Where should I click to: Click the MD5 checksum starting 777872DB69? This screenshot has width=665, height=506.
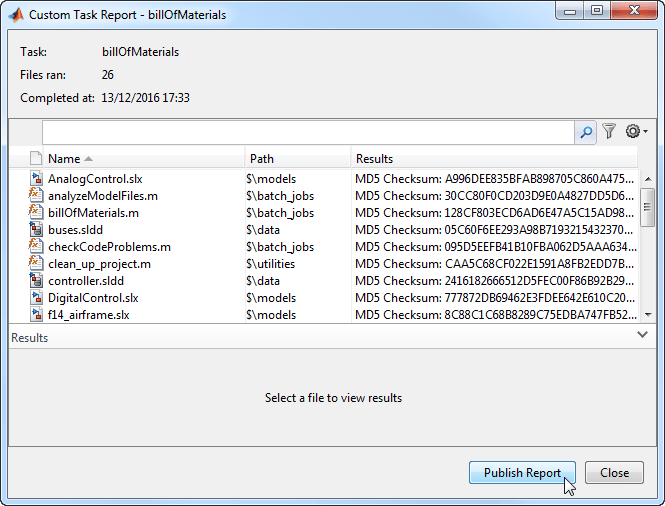pyautogui.click(x=495, y=297)
